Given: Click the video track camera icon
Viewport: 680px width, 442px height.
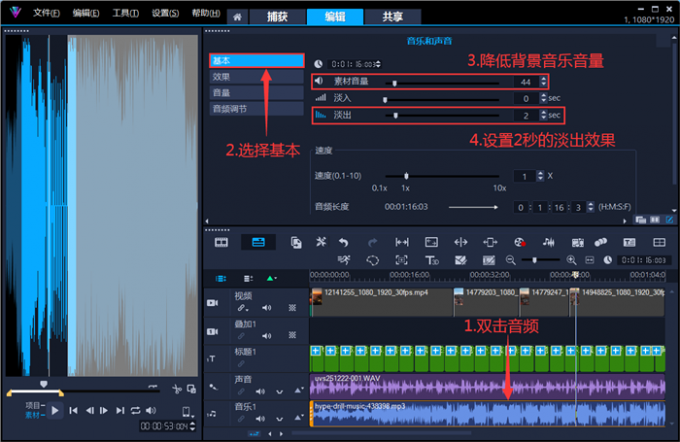Looking at the screenshot, I should point(212,303).
